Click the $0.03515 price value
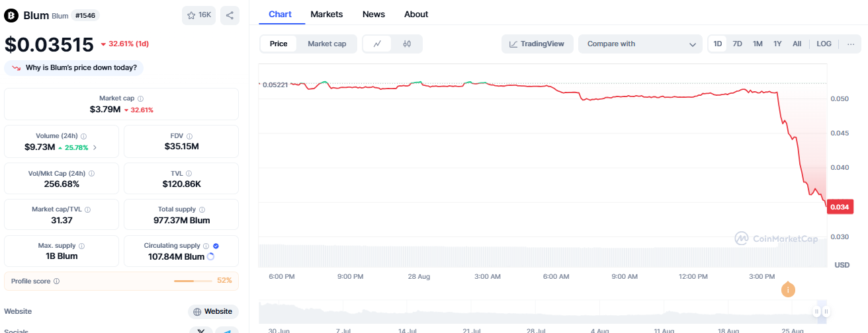 tap(49, 44)
